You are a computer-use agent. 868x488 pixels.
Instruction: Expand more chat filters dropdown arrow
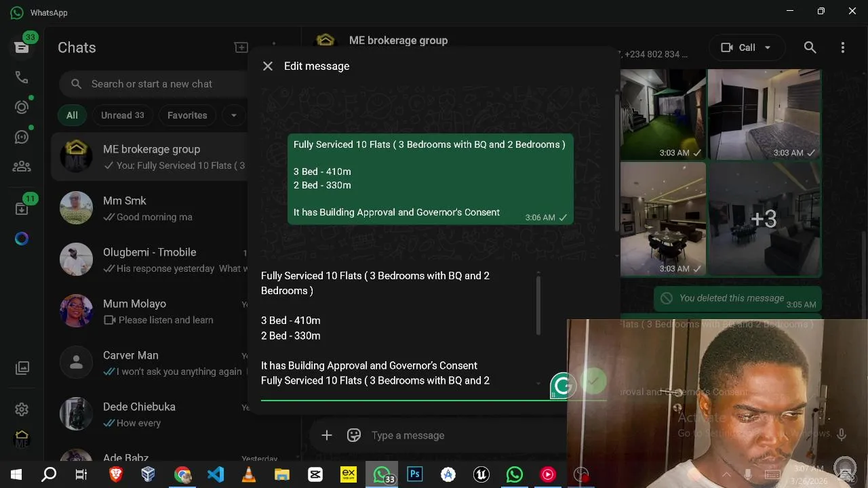pyautogui.click(x=233, y=115)
